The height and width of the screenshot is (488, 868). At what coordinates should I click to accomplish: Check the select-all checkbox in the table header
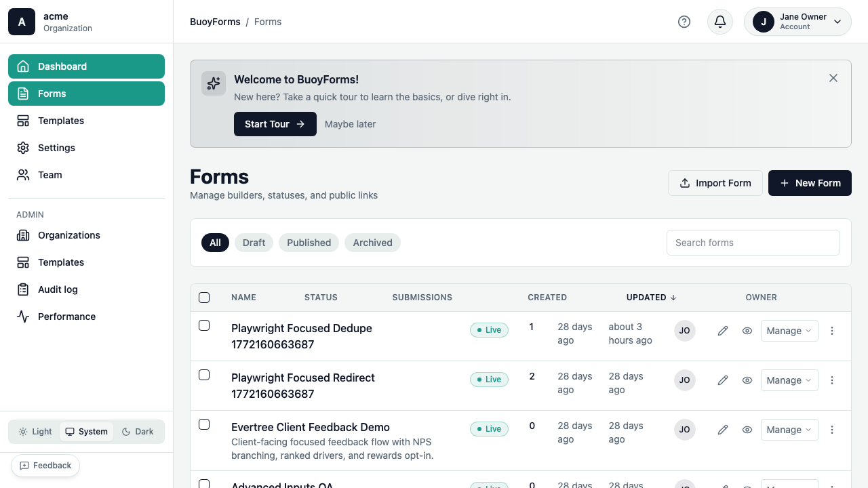click(204, 297)
